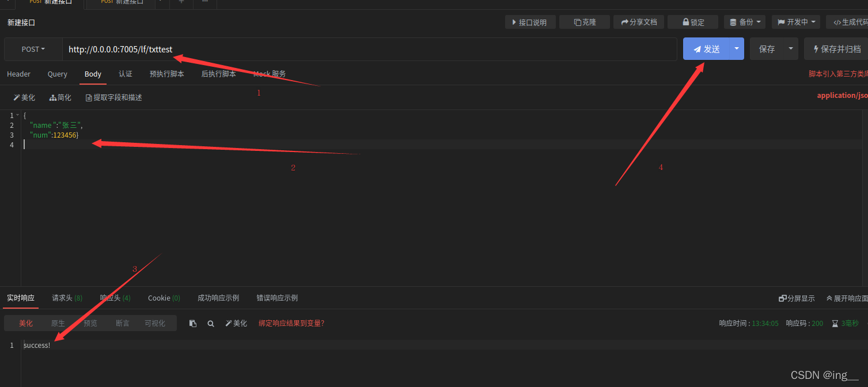Click the 保存 (Save) button
The width and height of the screenshot is (868, 387).
(767, 49)
